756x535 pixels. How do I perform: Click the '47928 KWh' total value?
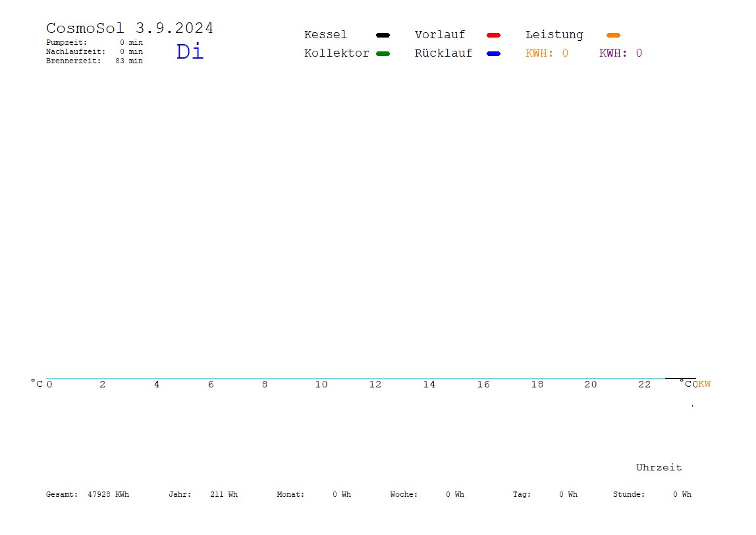[x=109, y=494]
